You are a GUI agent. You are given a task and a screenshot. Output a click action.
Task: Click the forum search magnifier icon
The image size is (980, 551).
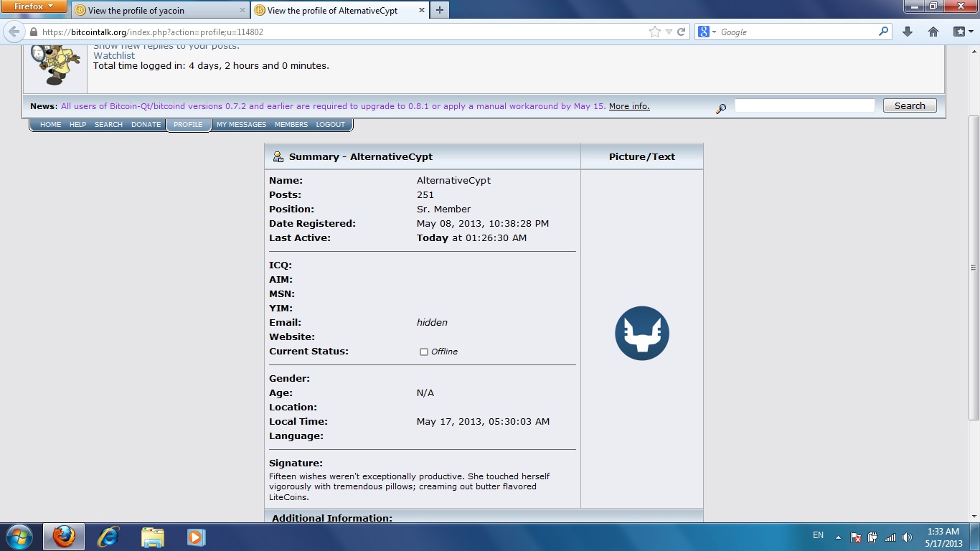[x=721, y=108]
